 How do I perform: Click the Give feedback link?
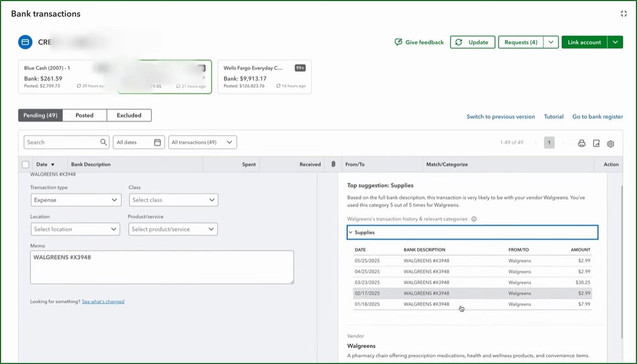tap(419, 42)
